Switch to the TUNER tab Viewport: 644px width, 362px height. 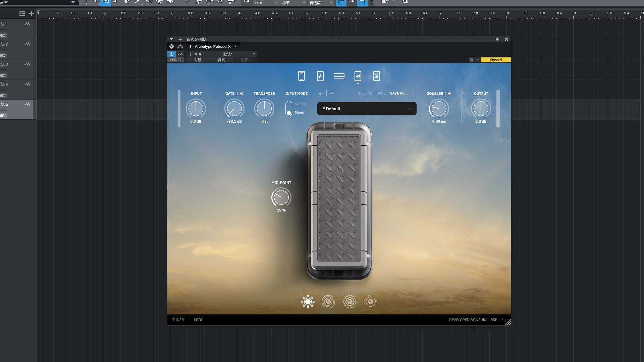[178, 320]
